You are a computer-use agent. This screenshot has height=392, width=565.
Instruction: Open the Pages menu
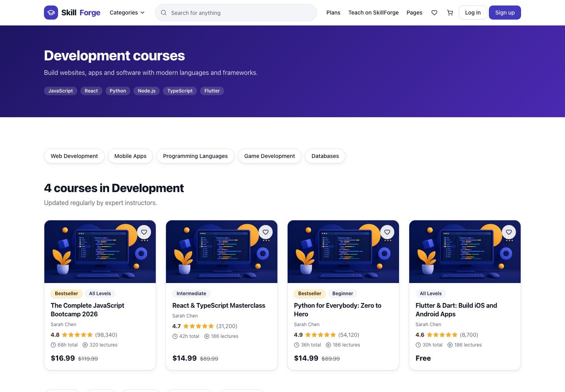tap(414, 13)
